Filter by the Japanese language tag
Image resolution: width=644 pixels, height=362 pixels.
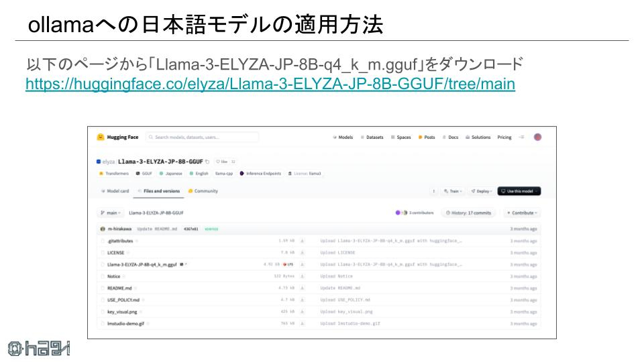171,174
